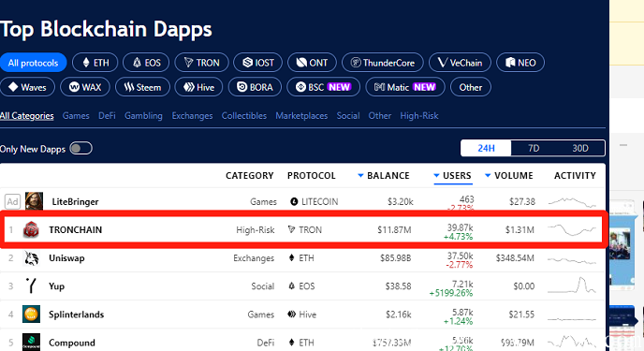Select the BSC NEW protocol filter
This screenshot has height=351, width=644.
[323, 87]
